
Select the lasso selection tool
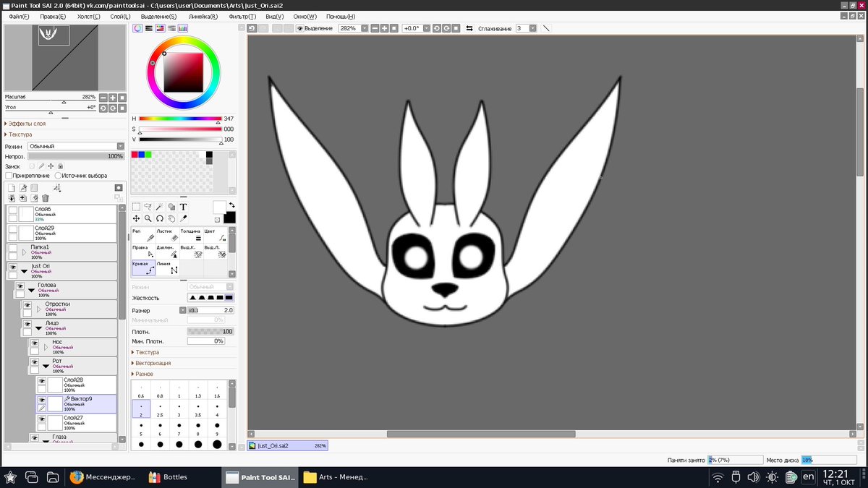pyautogui.click(x=148, y=207)
